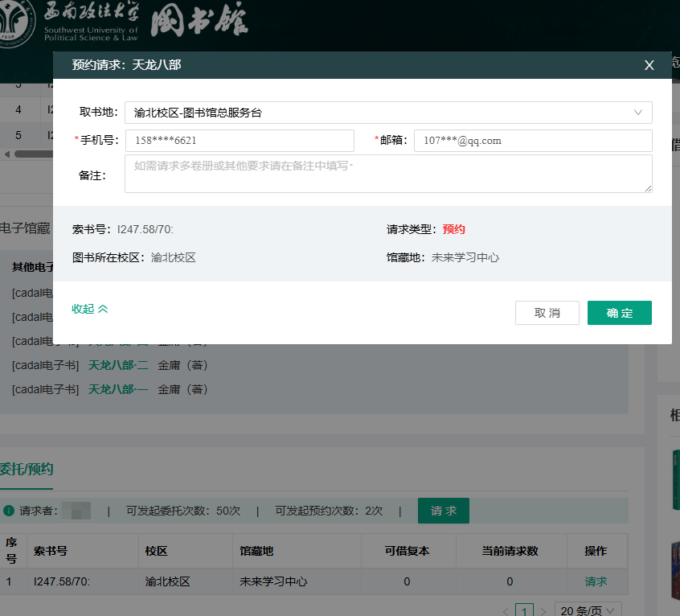Collapse details using the 收起 chevron

89,309
